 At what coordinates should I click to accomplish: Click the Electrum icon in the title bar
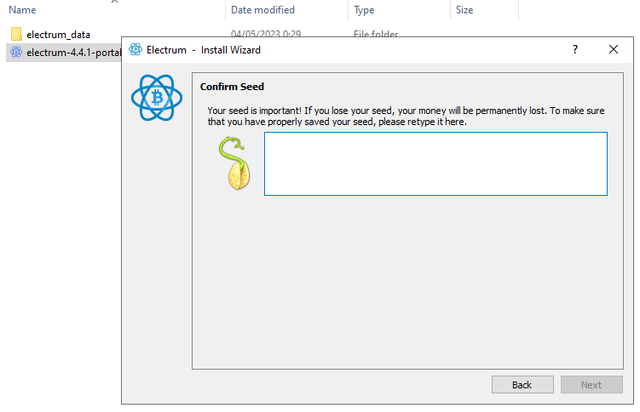(x=136, y=50)
